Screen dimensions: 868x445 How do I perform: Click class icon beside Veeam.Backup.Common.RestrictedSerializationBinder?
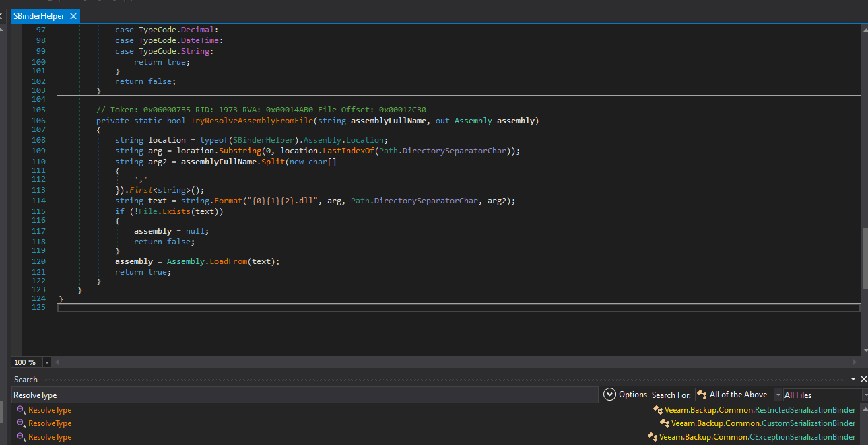tap(658, 410)
